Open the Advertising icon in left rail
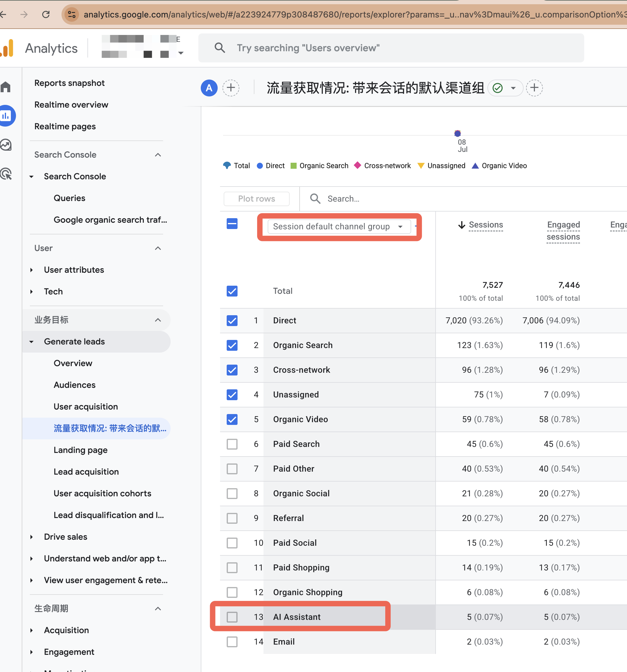This screenshot has height=672, width=627. pos(6,174)
